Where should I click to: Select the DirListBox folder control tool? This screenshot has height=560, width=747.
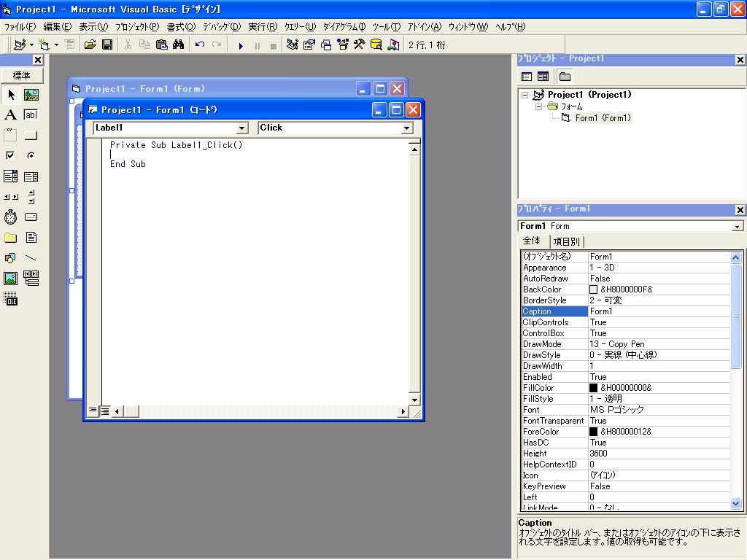click(10, 238)
